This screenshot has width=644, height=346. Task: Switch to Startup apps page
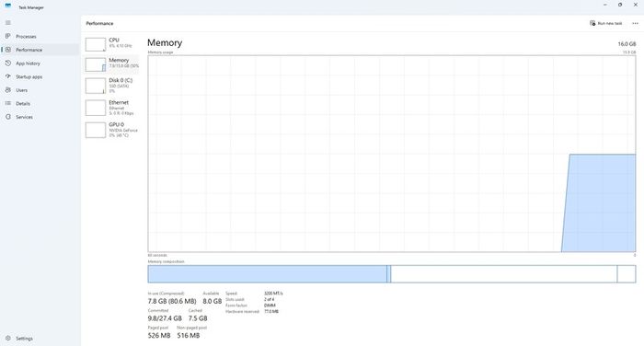(40, 76)
